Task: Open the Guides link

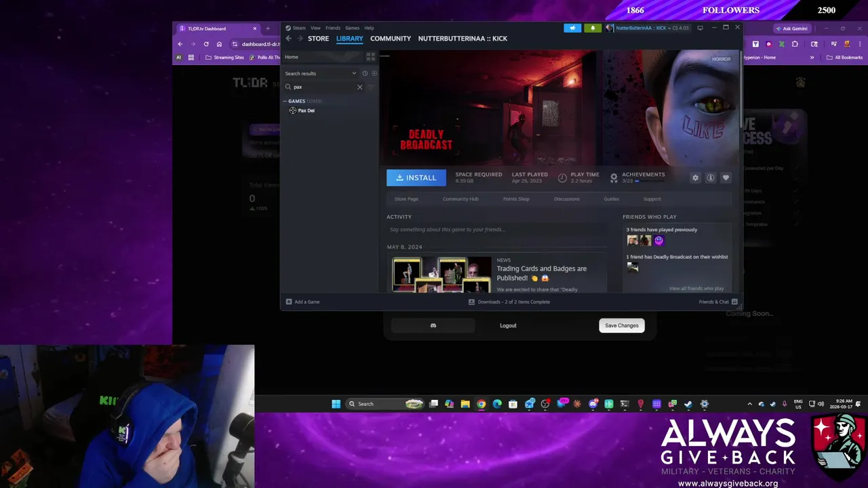Action: (x=612, y=199)
